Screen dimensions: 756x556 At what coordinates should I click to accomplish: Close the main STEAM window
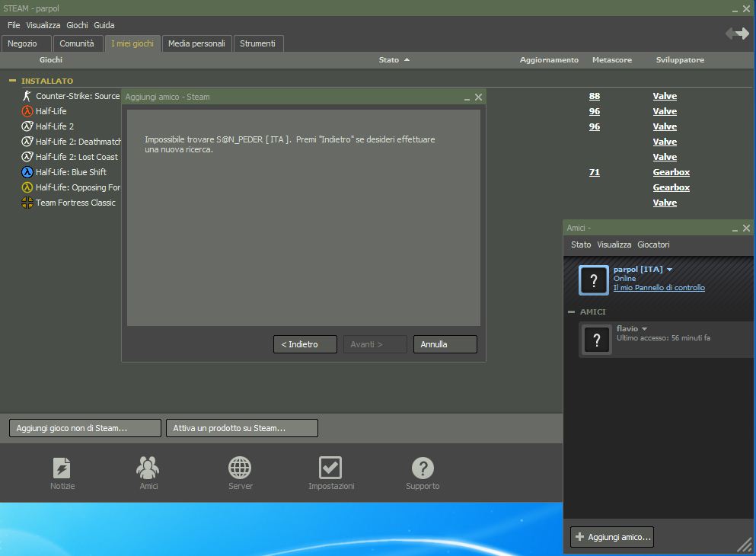coord(746,8)
